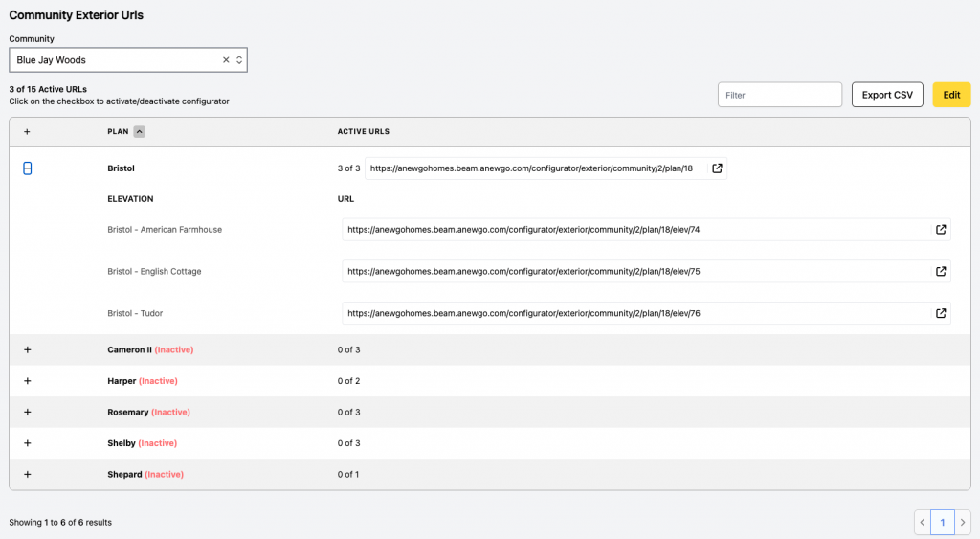Viewport: 980px width, 539px height.
Task: Open Bristol plan URL external link icon
Action: click(x=717, y=168)
